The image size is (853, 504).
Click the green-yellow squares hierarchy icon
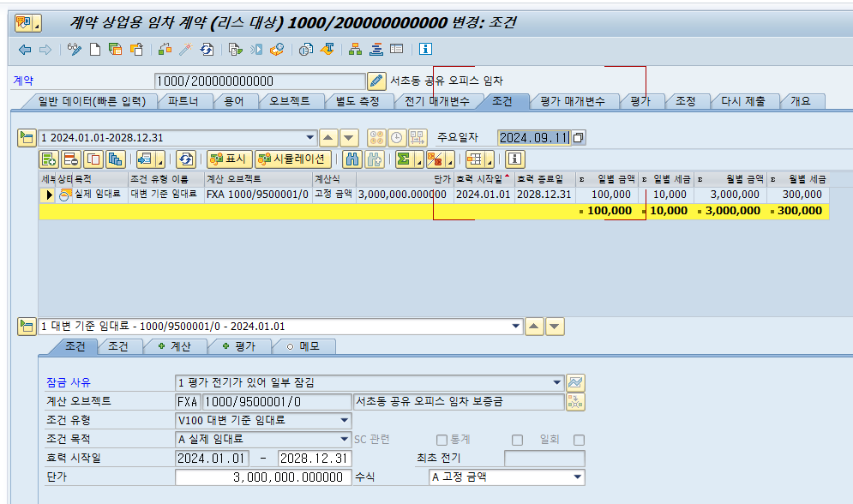point(165,50)
